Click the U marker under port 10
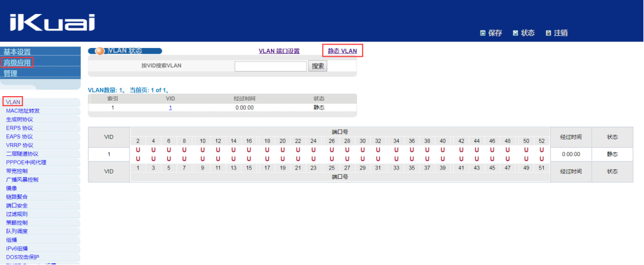644x265 pixels. (202, 150)
